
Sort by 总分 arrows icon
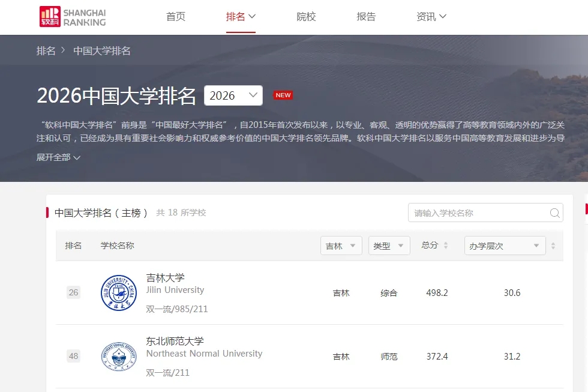pyautogui.click(x=446, y=246)
